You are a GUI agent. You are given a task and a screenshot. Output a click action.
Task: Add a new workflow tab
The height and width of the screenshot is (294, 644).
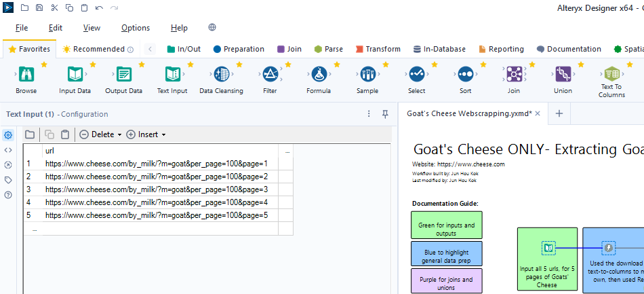point(559,113)
